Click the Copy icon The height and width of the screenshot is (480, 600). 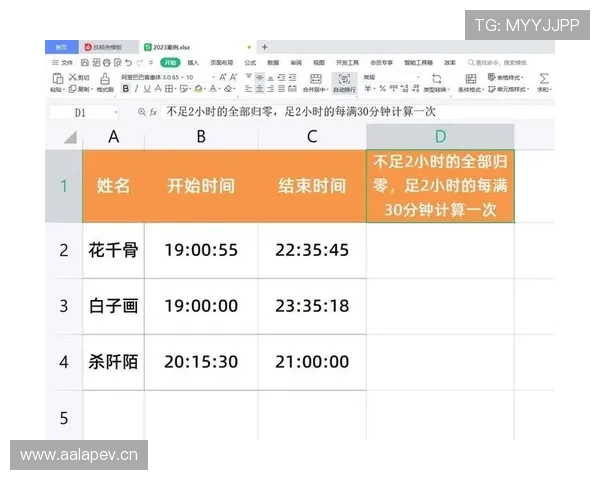click(72, 89)
